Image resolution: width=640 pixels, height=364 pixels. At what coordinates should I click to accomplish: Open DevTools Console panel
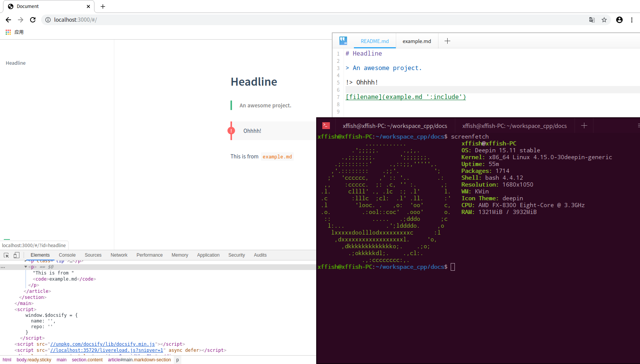click(x=67, y=255)
